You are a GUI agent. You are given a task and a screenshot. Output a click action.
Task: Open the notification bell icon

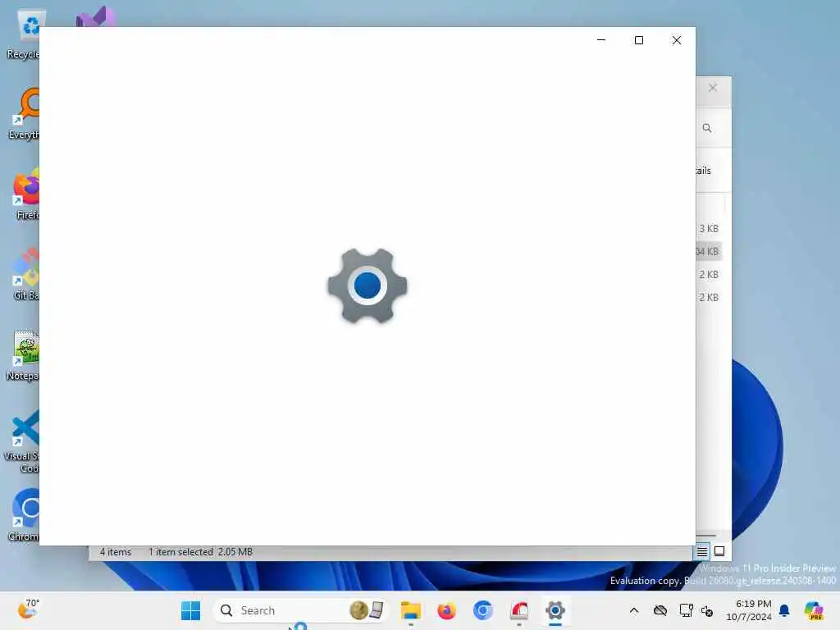(x=784, y=610)
